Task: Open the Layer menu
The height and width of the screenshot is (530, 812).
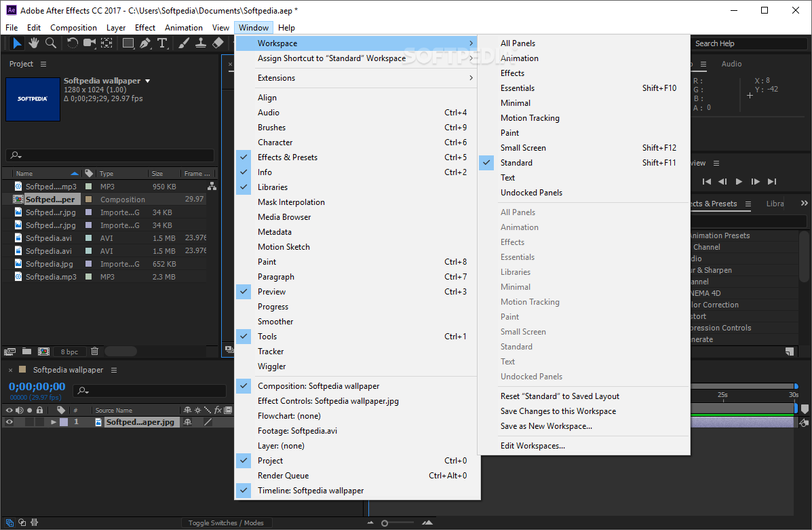Action: coord(116,27)
